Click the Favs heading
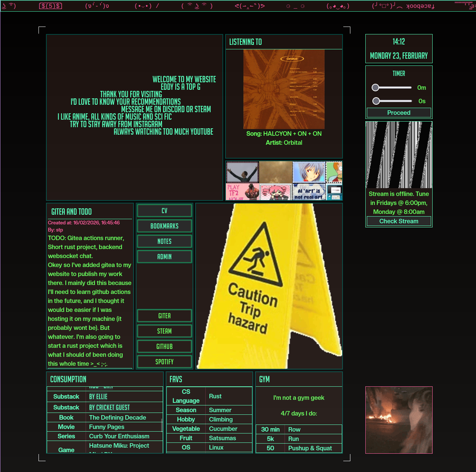Screen dimensions: 476x472 tap(176, 379)
